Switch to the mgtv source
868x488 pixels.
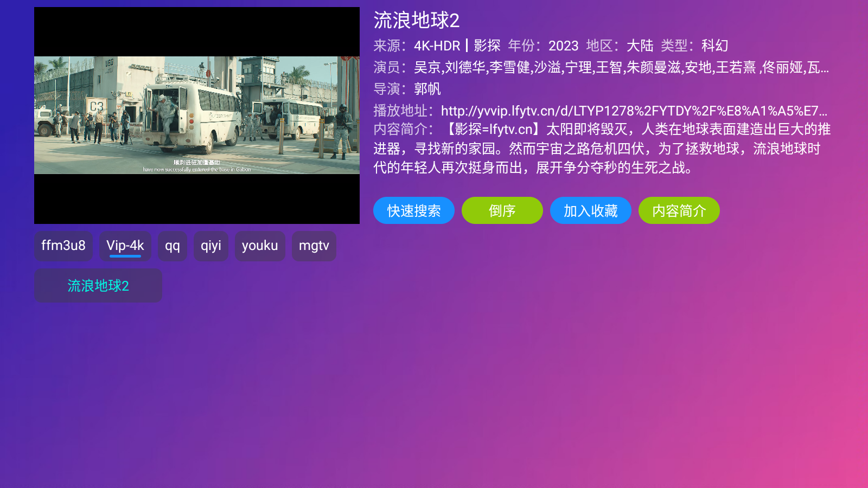point(314,246)
